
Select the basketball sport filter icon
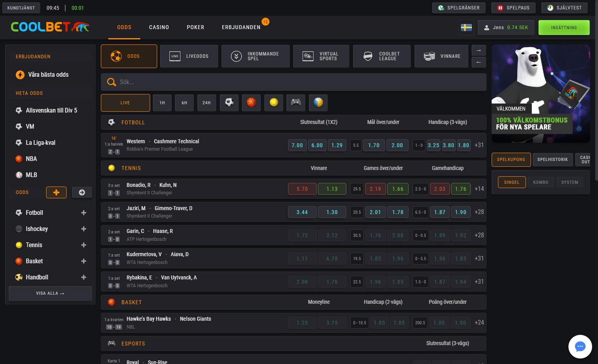(251, 103)
